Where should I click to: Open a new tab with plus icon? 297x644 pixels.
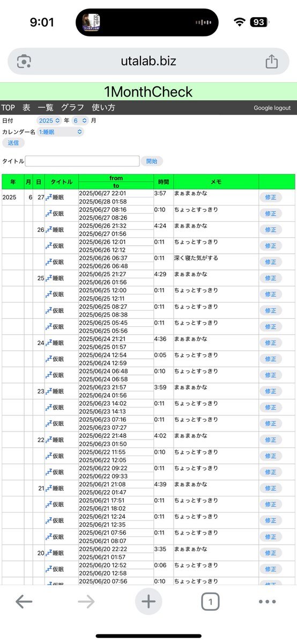click(148, 602)
